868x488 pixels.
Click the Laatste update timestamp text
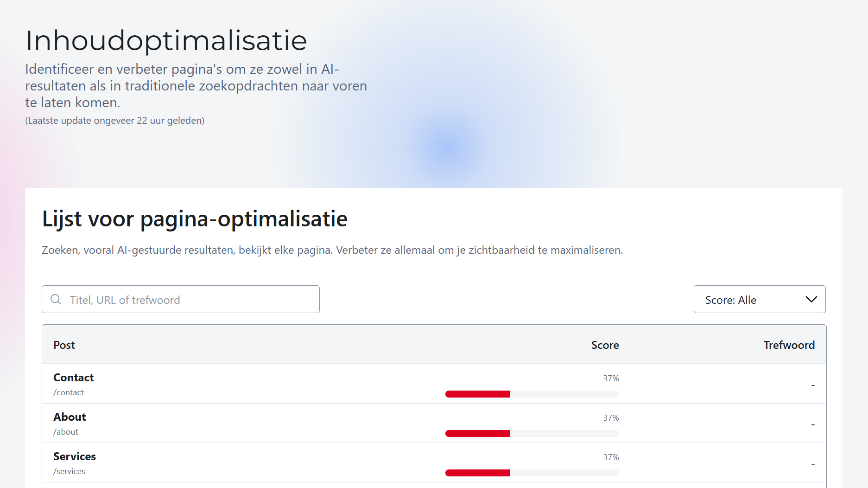(115, 120)
